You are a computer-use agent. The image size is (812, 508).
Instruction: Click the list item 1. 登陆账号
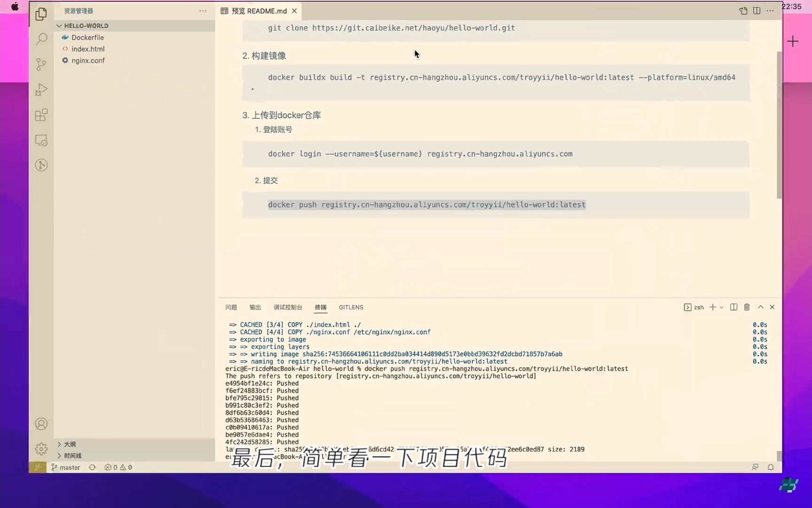click(273, 129)
